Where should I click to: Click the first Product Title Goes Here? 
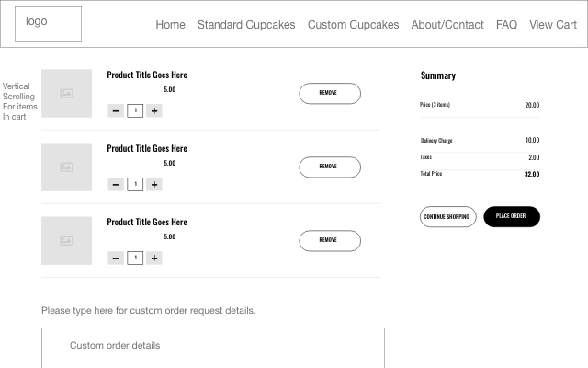click(147, 75)
